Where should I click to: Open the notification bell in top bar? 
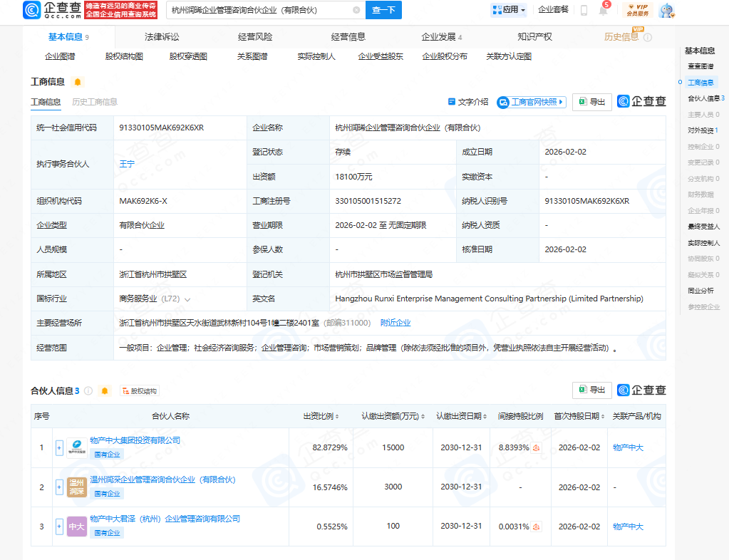[604, 11]
